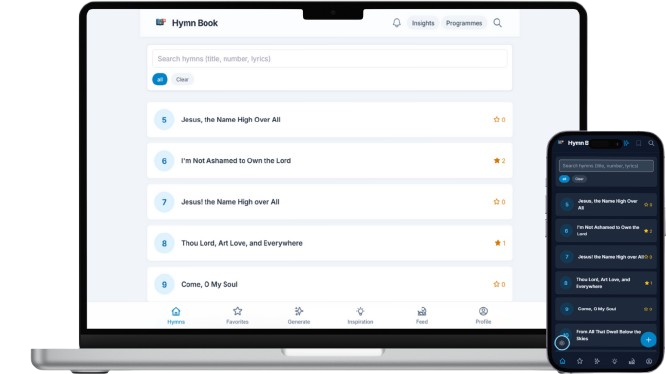Click the circular settings button on phone

point(562,343)
